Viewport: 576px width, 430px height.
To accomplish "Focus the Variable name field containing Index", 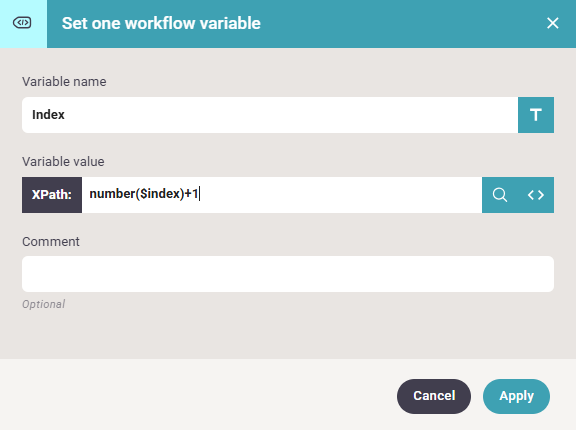I will point(270,115).
